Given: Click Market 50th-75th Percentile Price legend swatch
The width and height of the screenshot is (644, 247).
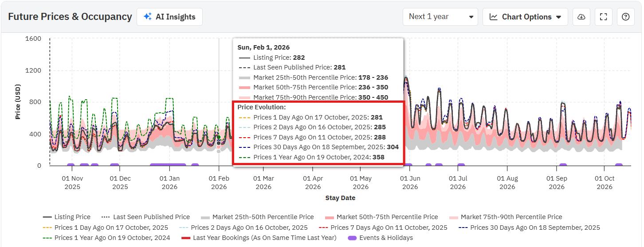Looking at the screenshot, I should (329, 217).
